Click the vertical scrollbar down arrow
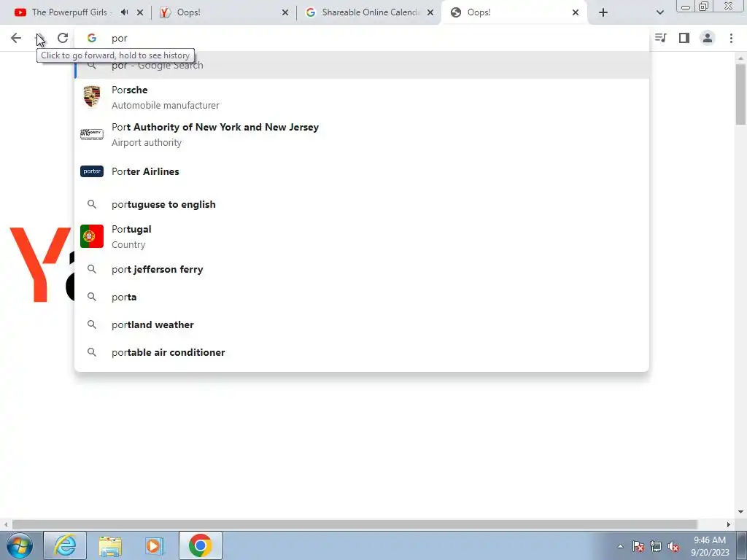This screenshot has height=560, width=747. (x=740, y=513)
